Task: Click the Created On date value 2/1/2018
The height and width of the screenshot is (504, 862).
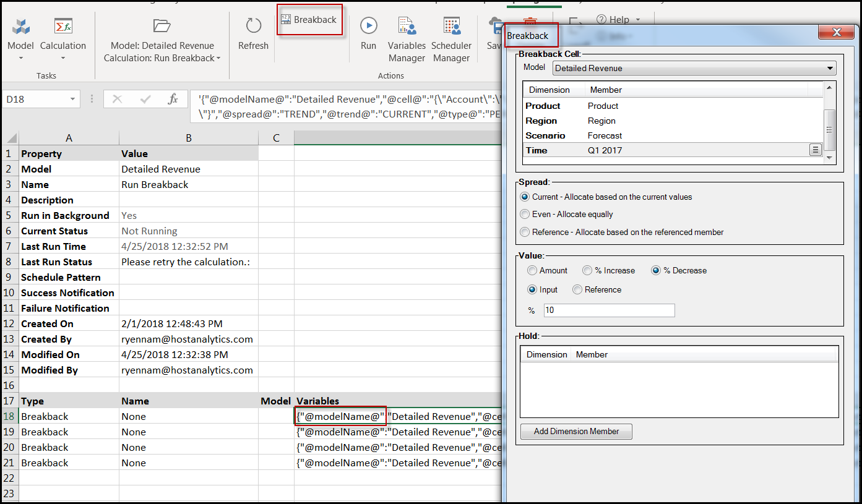Action: click(189, 323)
